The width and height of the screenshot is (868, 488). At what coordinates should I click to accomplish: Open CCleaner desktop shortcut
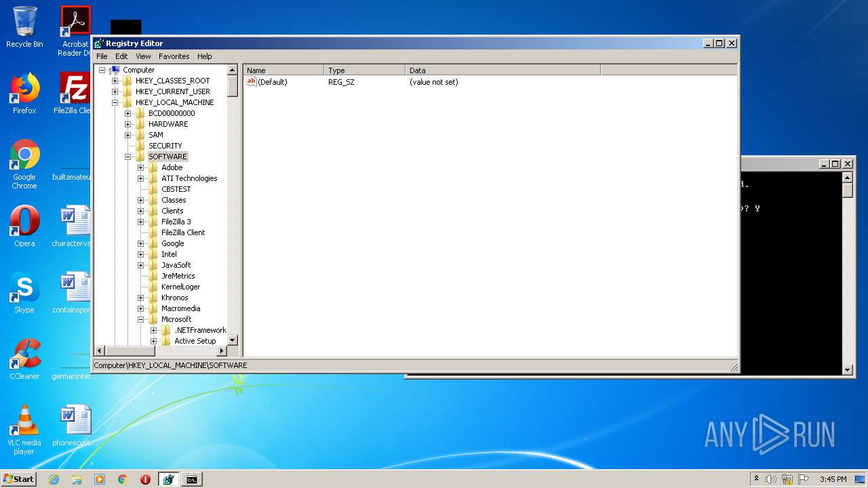tap(24, 359)
